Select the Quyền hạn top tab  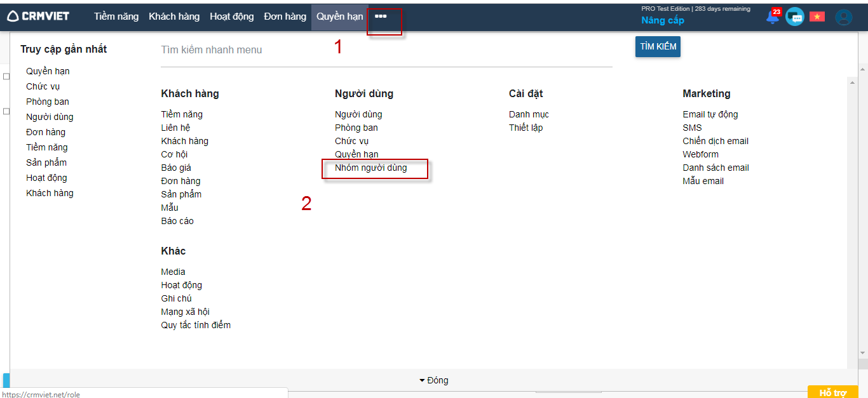pos(339,17)
